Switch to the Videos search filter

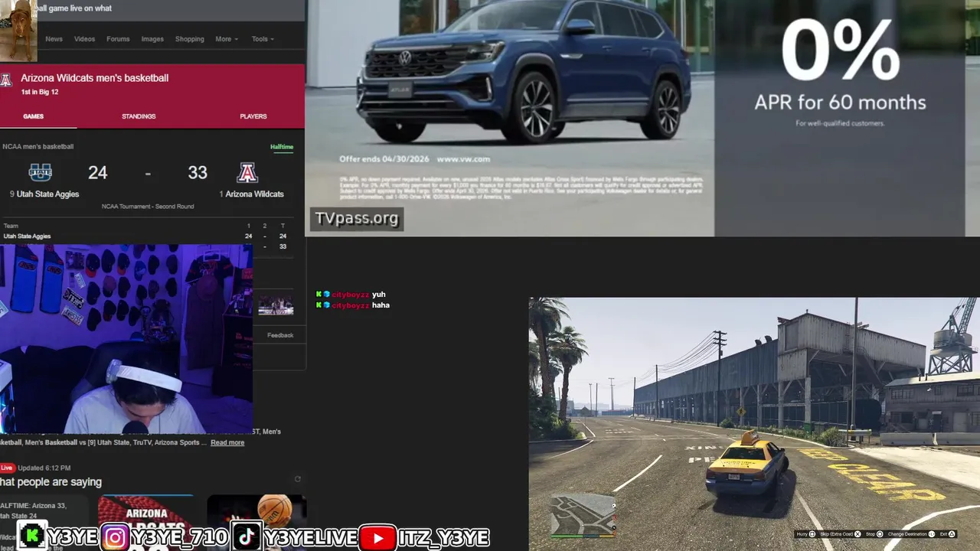[x=84, y=39]
